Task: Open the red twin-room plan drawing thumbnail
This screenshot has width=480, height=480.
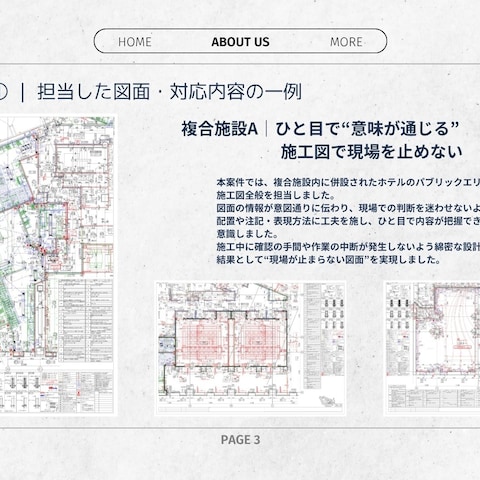Action: click(250, 348)
